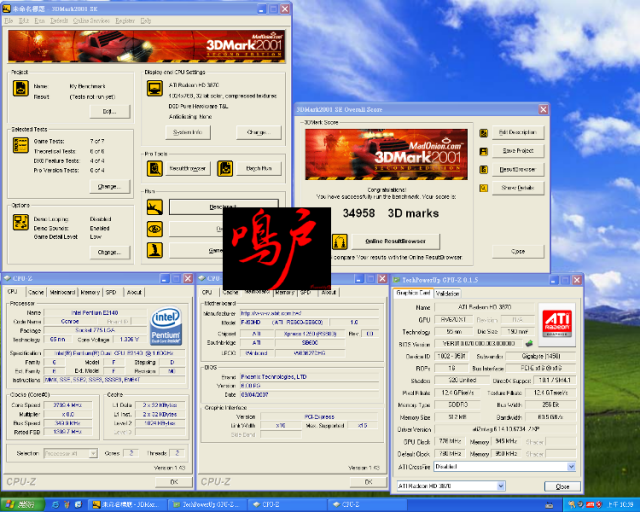Click the GPU-Z Name field ATI Radeon HD 3870
The width and height of the screenshot is (640, 512).
484,307
